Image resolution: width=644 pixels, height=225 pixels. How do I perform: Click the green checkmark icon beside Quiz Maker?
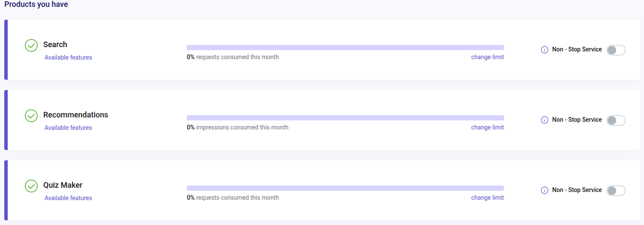coord(31,186)
